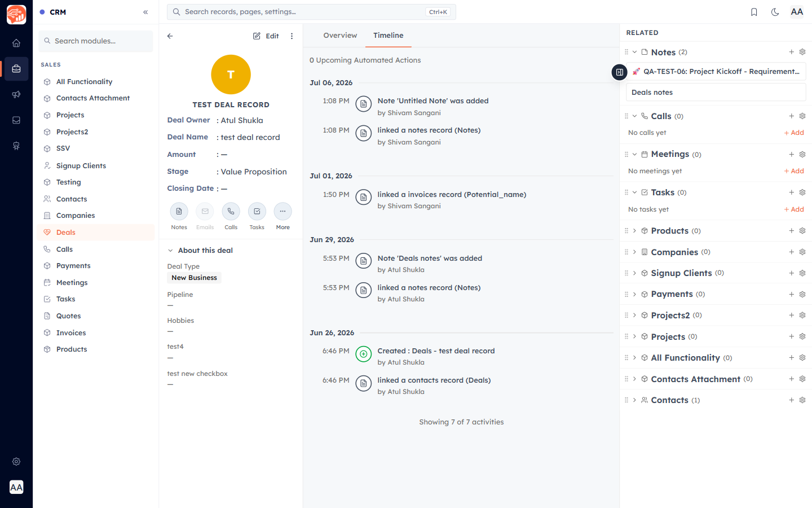The height and width of the screenshot is (508, 812).
Task: Open the home icon in left rail
Action: click(16, 43)
